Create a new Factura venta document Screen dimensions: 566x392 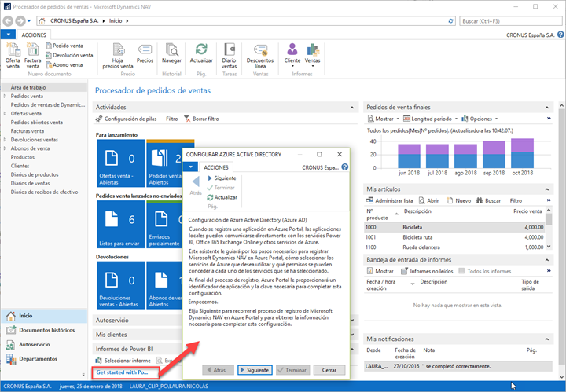point(32,55)
